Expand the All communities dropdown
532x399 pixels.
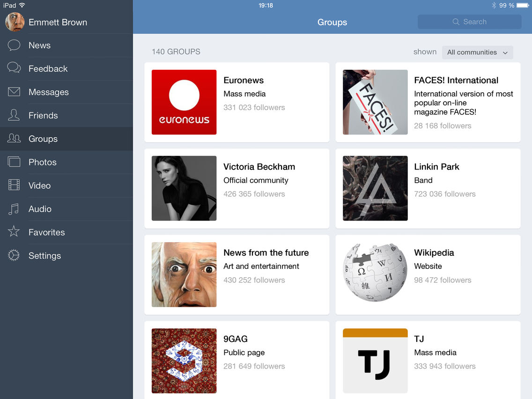477,52
